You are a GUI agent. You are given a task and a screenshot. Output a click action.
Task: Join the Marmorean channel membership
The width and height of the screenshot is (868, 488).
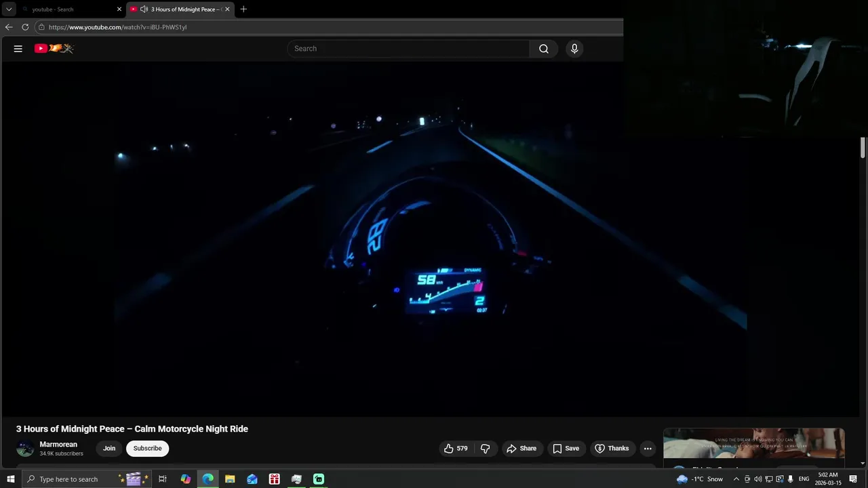109,449
